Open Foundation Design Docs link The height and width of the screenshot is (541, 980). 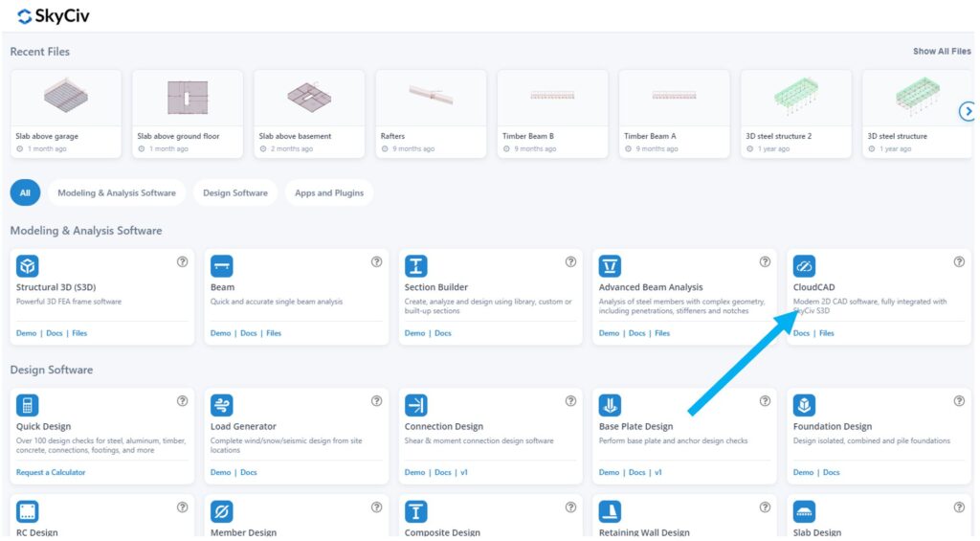[832, 473]
